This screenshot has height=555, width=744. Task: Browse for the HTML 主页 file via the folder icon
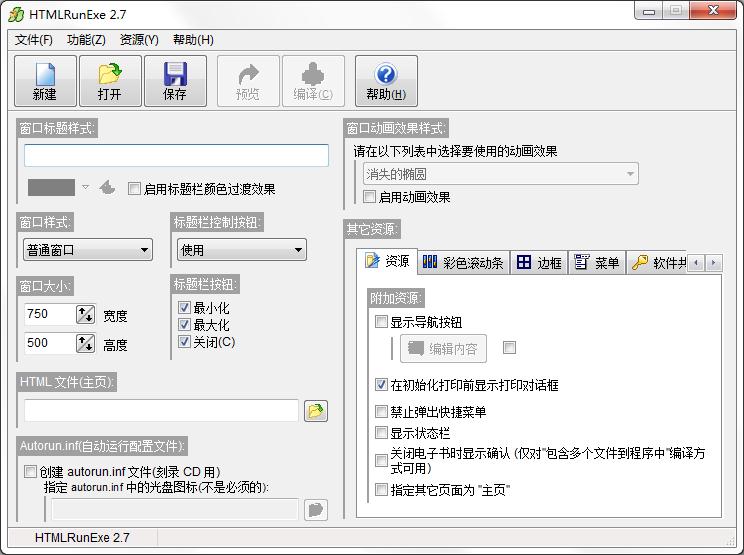coord(316,411)
